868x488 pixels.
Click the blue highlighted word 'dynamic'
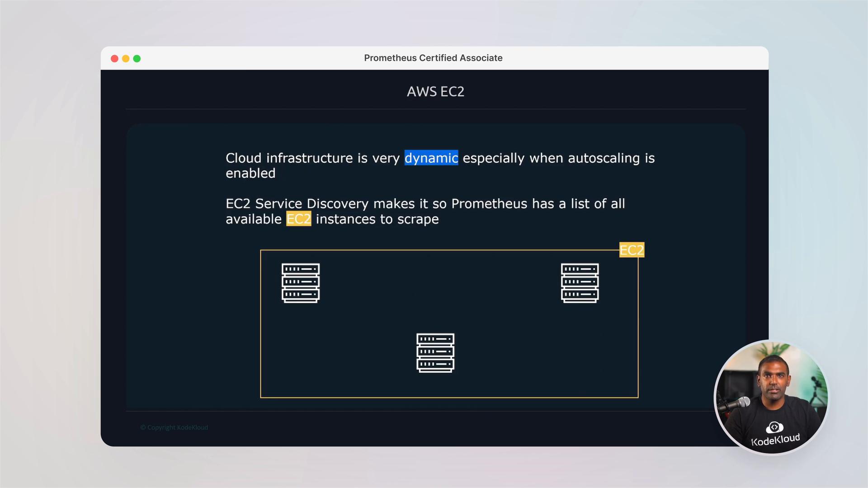(x=431, y=158)
